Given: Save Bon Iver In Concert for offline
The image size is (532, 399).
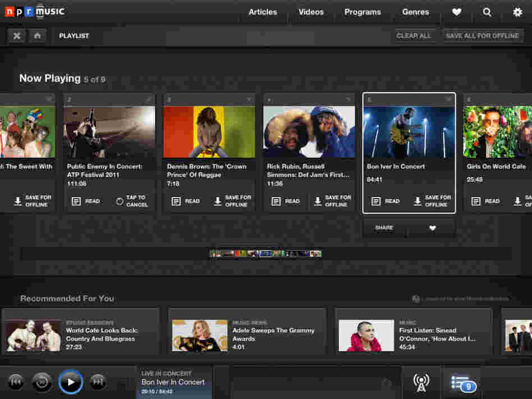Looking at the screenshot, I should (432, 201).
